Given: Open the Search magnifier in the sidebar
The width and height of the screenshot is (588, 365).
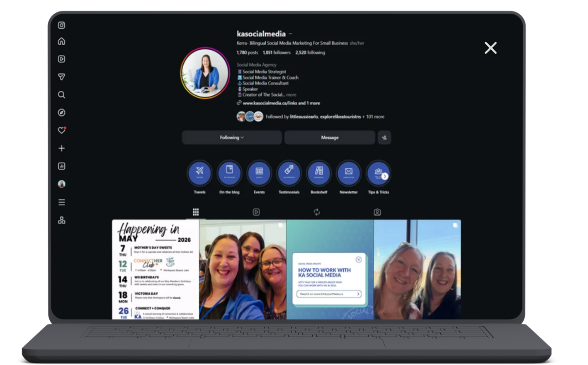Looking at the screenshot, I should click(62, 95).
